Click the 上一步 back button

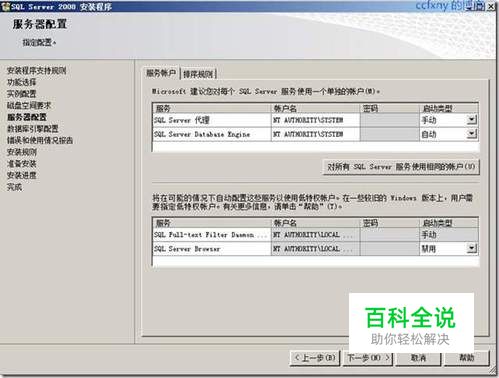point(315,358)
